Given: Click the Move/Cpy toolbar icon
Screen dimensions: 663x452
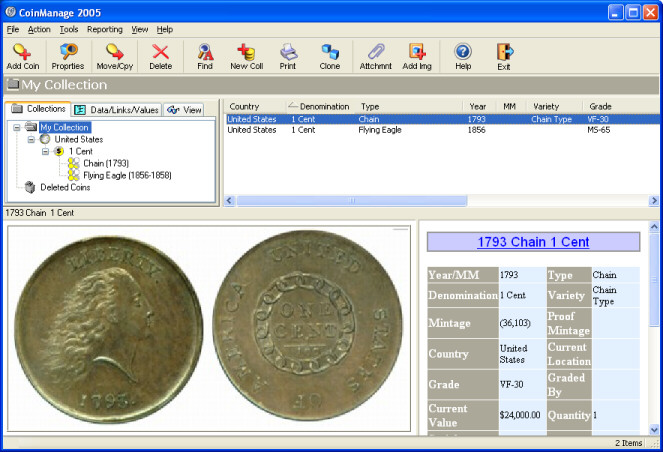Looking at the screenshot, I should pos(115,56).
